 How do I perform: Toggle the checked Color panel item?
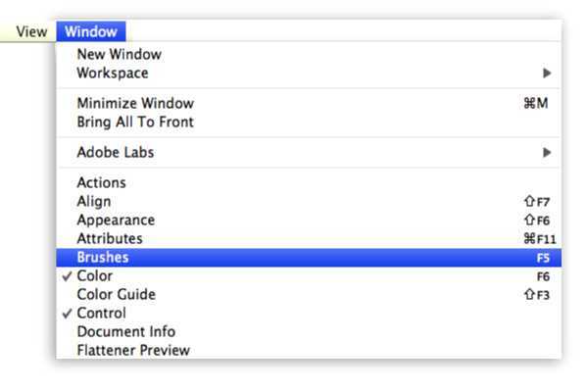(309, 276)
